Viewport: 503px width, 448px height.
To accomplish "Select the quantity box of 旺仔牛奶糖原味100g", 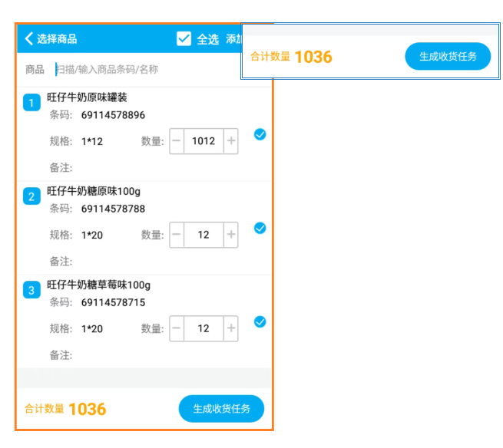I will click(x=204, y=235).
